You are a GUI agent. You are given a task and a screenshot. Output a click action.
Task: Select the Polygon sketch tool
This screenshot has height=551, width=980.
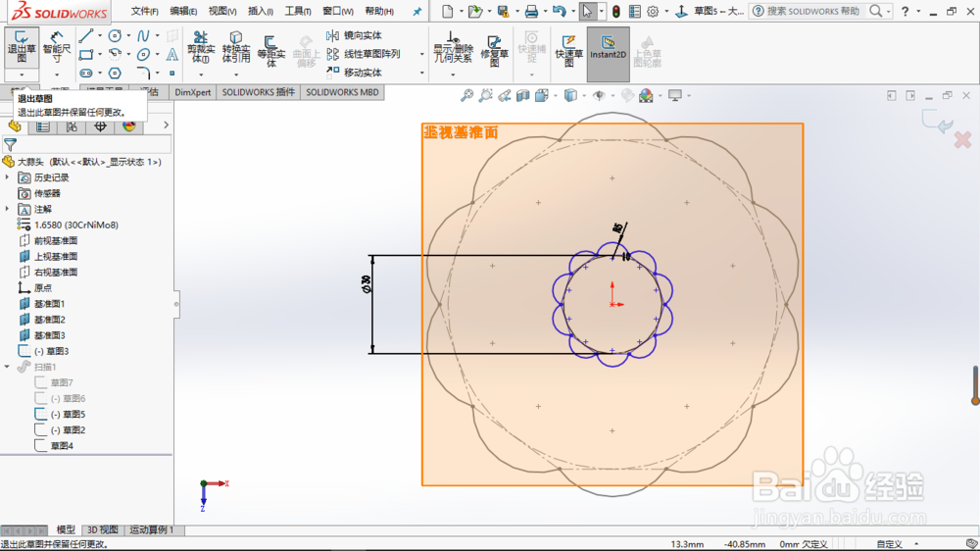[x=115, y=74]
